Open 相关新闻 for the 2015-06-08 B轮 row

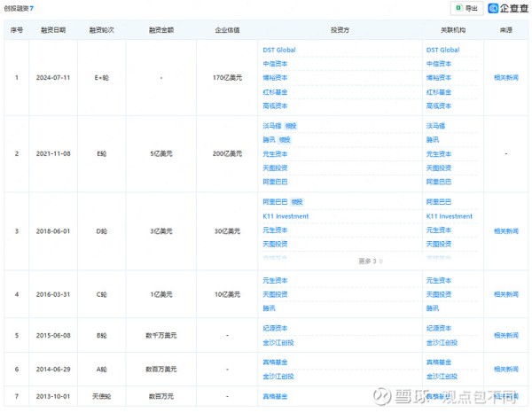[505, 335]
